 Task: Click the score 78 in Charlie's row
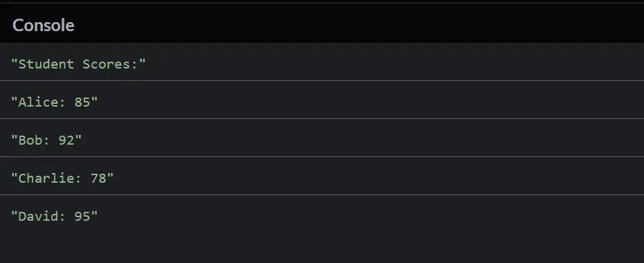click(x=98, y=178)
